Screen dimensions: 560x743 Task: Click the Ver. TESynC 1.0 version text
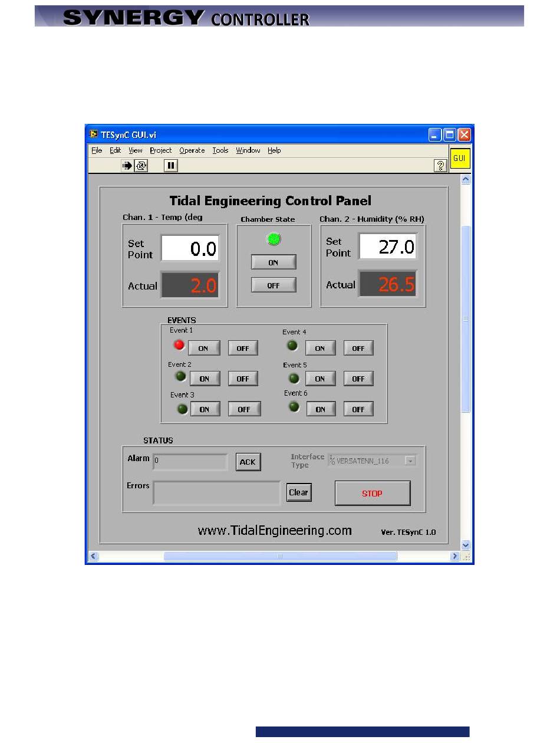click(409, 532)
